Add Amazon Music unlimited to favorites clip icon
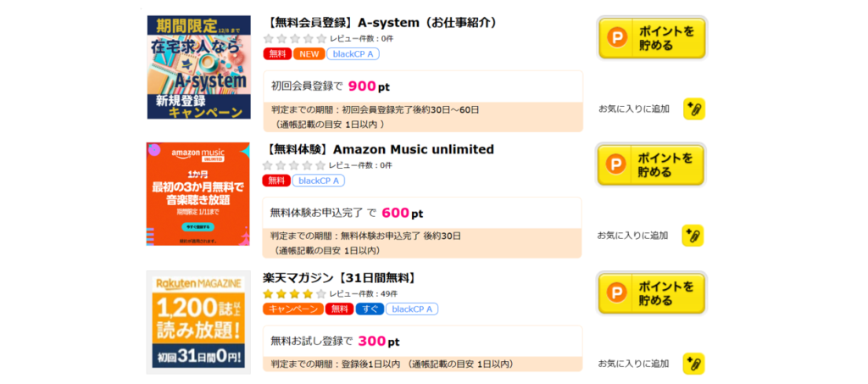The width and height of the screenshot is (868, 384). [693, 236]
